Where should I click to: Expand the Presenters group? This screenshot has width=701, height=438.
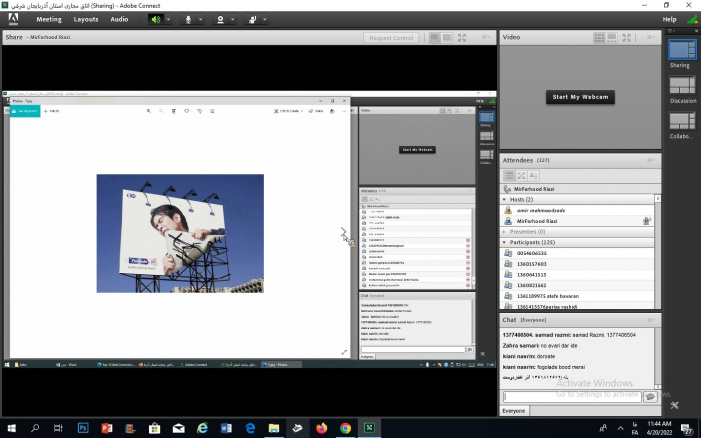point(505,232)
